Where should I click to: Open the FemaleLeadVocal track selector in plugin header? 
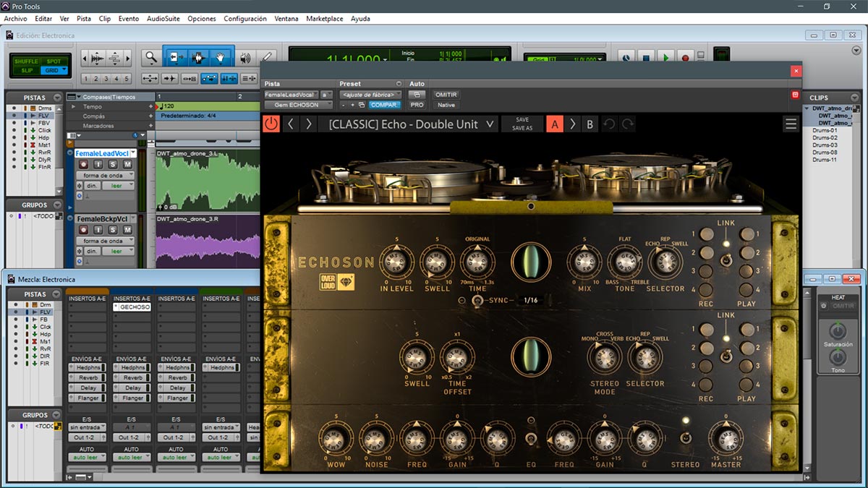tap(291, 95)
